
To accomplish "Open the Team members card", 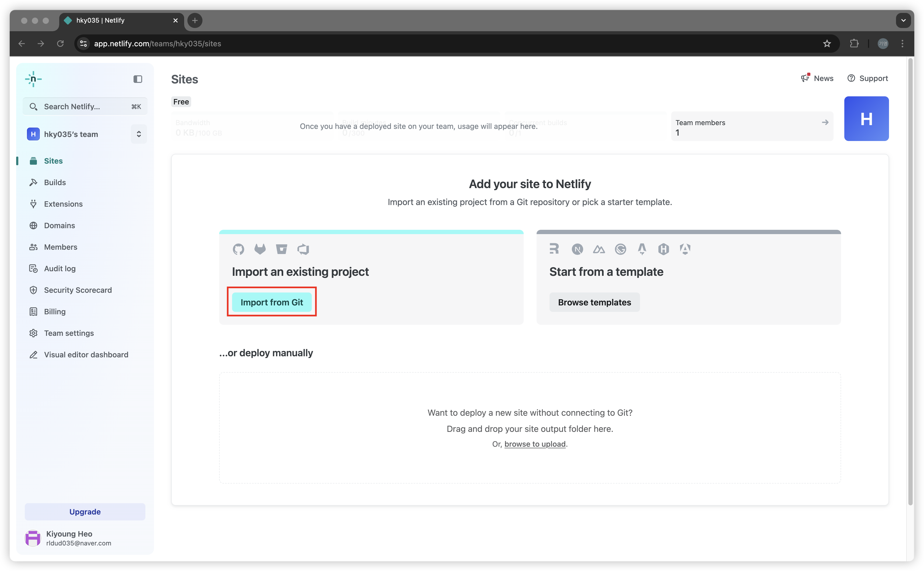I will (x=752, y=126).
